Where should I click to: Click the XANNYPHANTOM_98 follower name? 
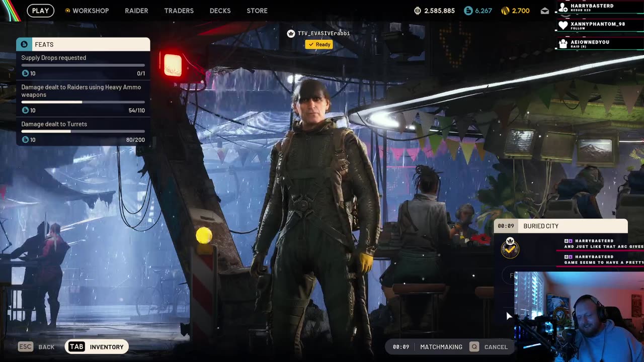click(x=598, y=24)
